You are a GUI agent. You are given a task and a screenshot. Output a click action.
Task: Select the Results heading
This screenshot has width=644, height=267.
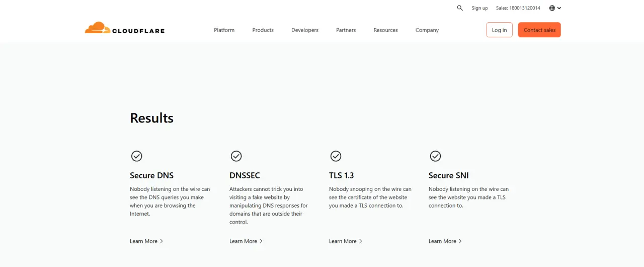[151, 118]
